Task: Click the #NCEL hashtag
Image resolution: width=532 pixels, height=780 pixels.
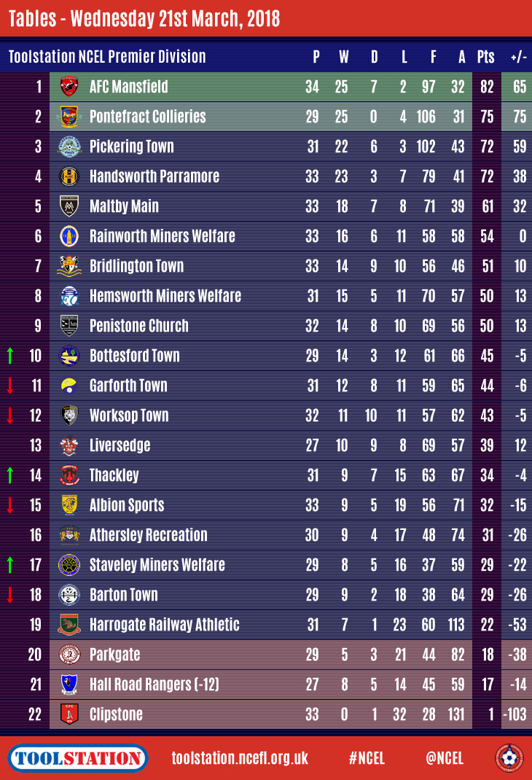Action: tap(367, 758)
